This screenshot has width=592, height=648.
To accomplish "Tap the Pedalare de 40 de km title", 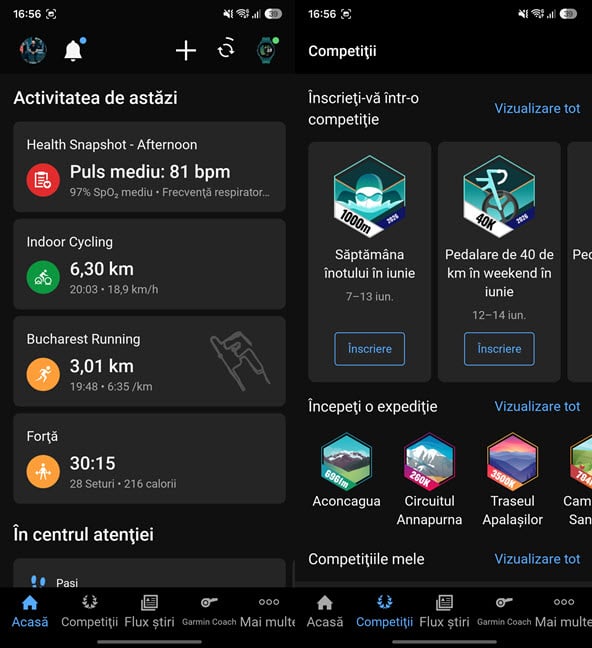I will tap(499, 273).
